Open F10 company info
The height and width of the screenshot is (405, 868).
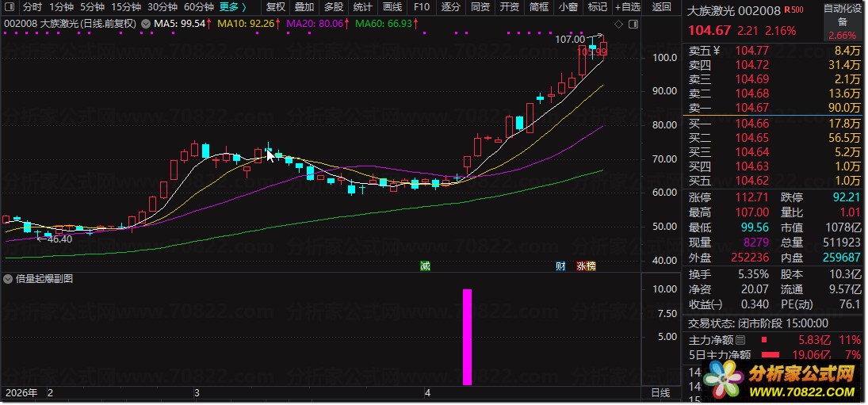(x=421, y=7)
